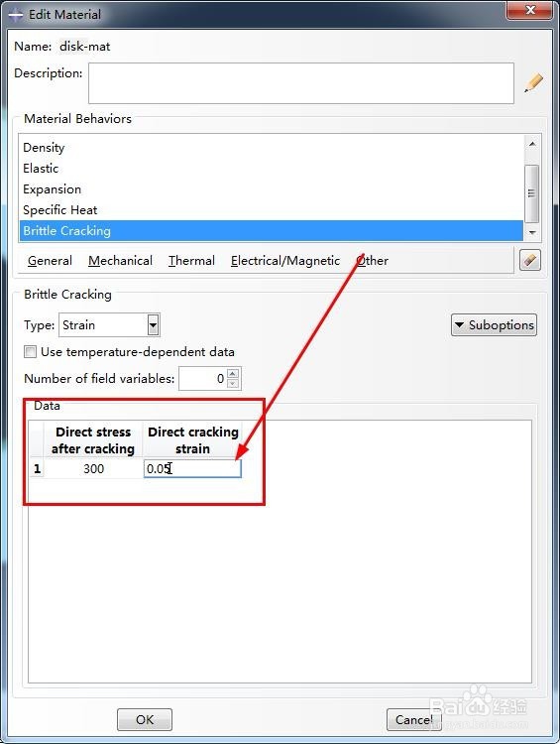
Task: Open the General menu
Action: click(50, 261)
